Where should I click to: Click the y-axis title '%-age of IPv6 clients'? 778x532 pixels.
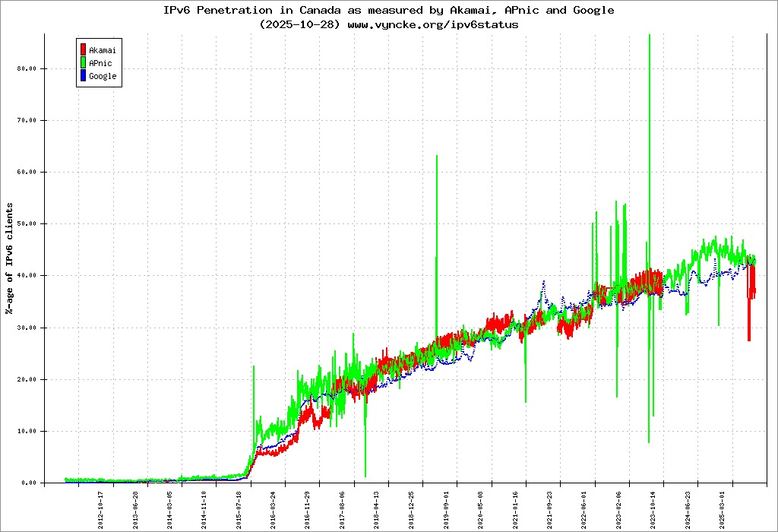click(x=9, y=258)
